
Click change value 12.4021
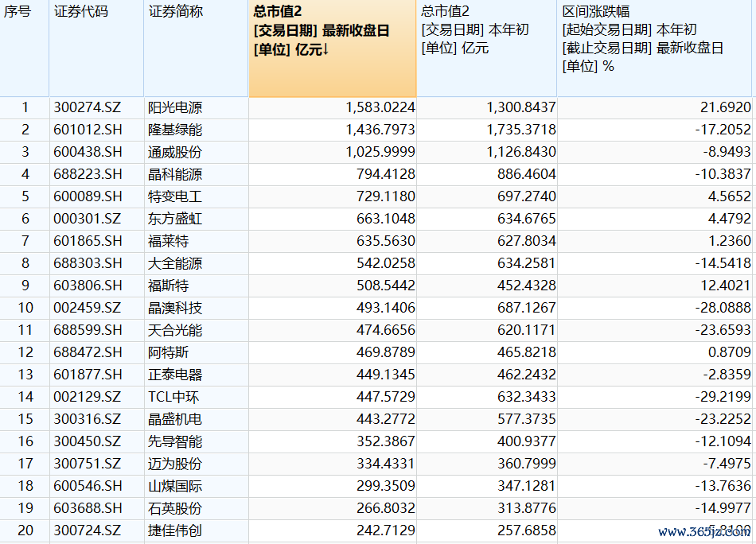726,286
